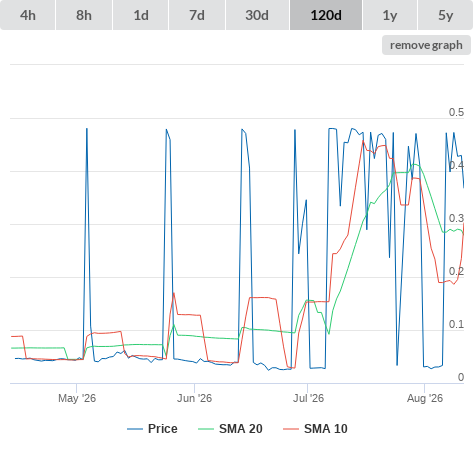Open the 5y time range
The image size is (474, 455).
pyautogui.click(x=446, y=15)
